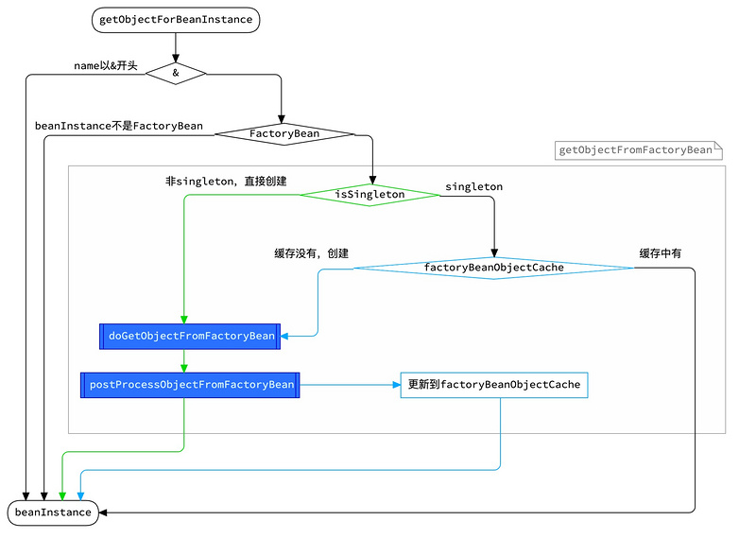
Task: Click the beanInstance不是FactoryBean label
Action: (x=118, y=125)
